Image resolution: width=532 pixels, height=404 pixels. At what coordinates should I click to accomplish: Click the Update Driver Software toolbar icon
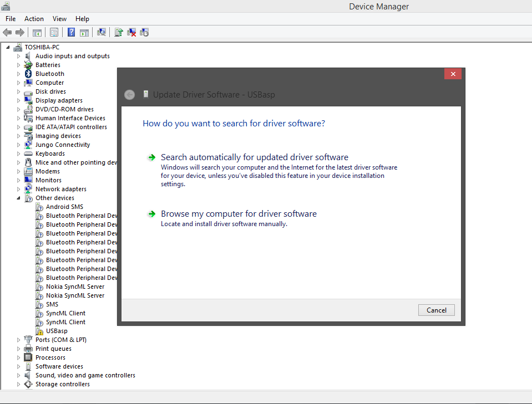pos(118,32)
